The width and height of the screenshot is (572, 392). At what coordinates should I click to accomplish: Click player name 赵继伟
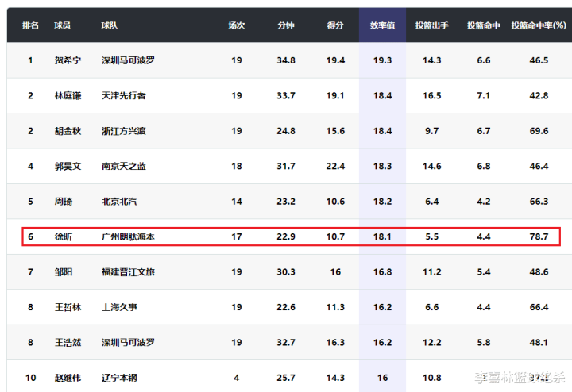[68, 378]
